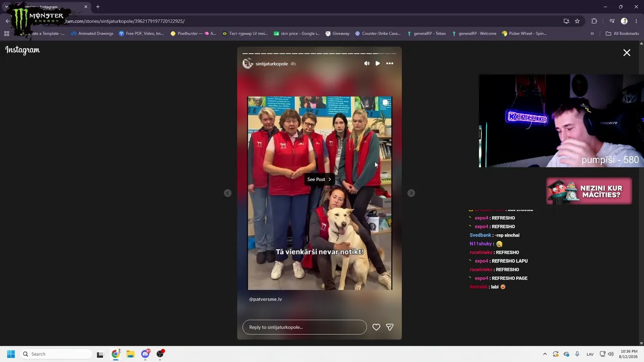Close the Instagram browser tab

point(86,7)
